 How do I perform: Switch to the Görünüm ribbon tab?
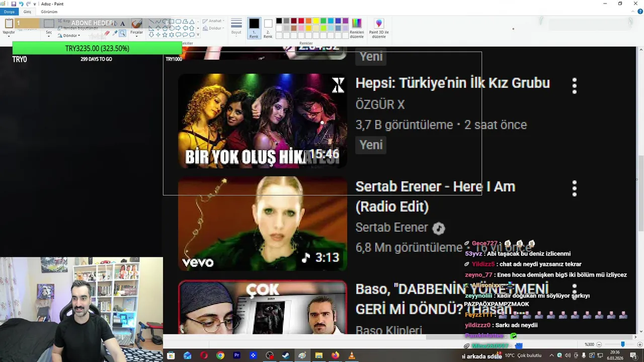pyautogui.click(x=49, y=12)
